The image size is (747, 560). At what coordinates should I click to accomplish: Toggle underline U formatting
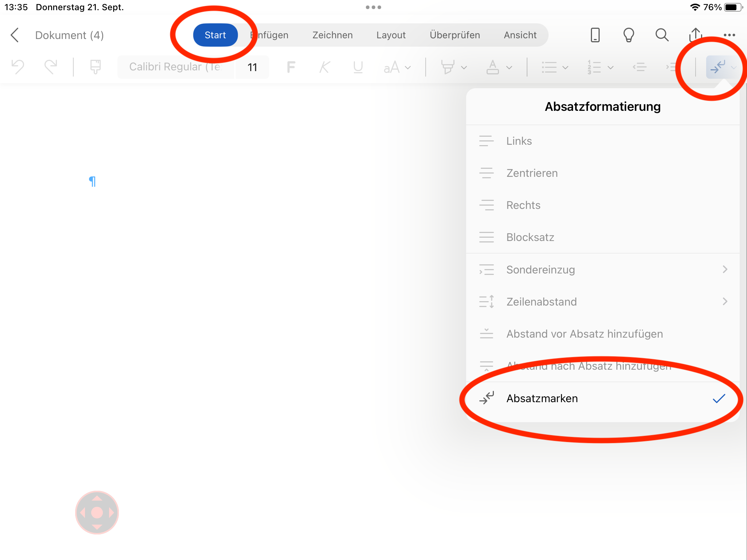358,67
